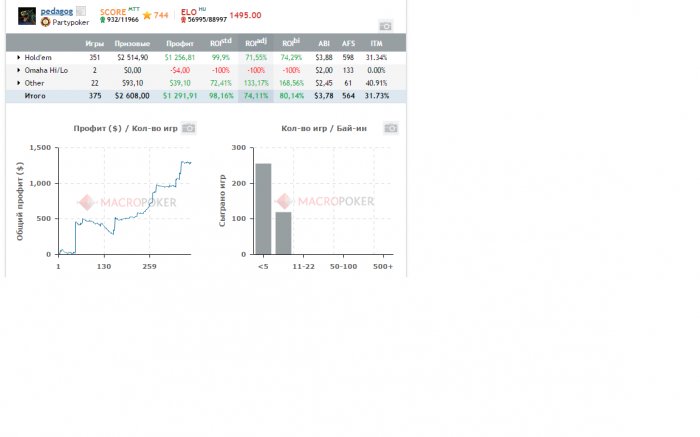The height and width of the screenshot is (437, 700).
Task: Click camera icon above the stats table
Action: 385,26
